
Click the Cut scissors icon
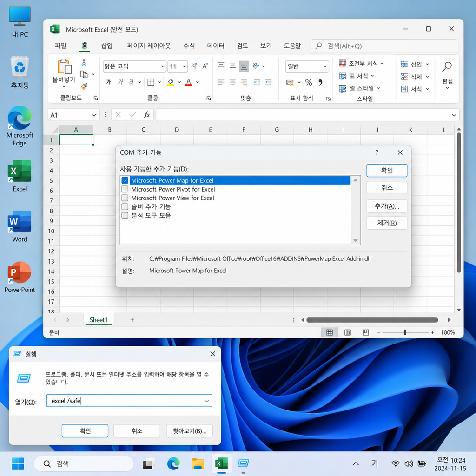pyautogui.click(x=84, y=62)
